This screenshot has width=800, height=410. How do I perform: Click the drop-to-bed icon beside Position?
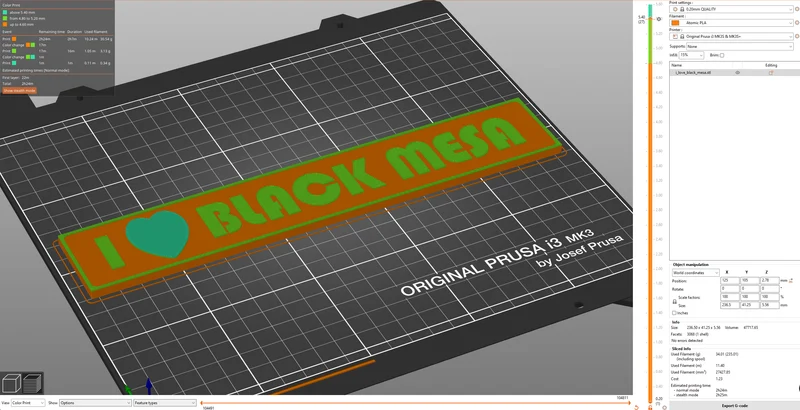click(x=791, y=280)
